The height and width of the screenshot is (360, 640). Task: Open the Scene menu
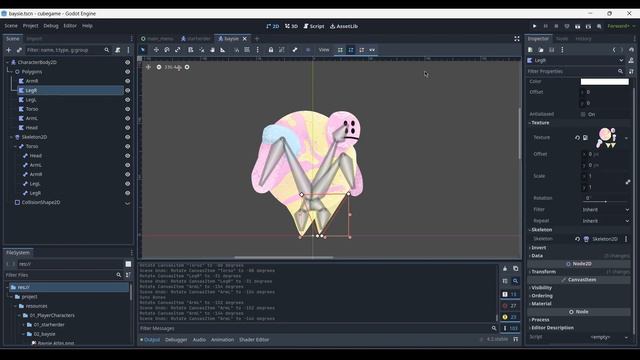coord(11,26)
